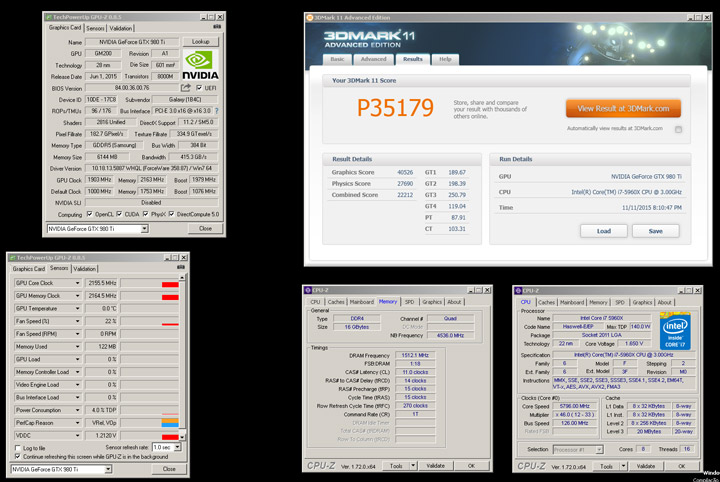Click Close in GPU-Z Graphics Card window
720x482 pixels.
coord(205,228)
